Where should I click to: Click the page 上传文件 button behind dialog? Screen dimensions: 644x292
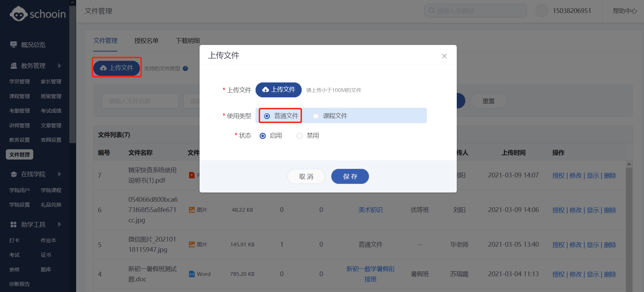tap(117, 68)
